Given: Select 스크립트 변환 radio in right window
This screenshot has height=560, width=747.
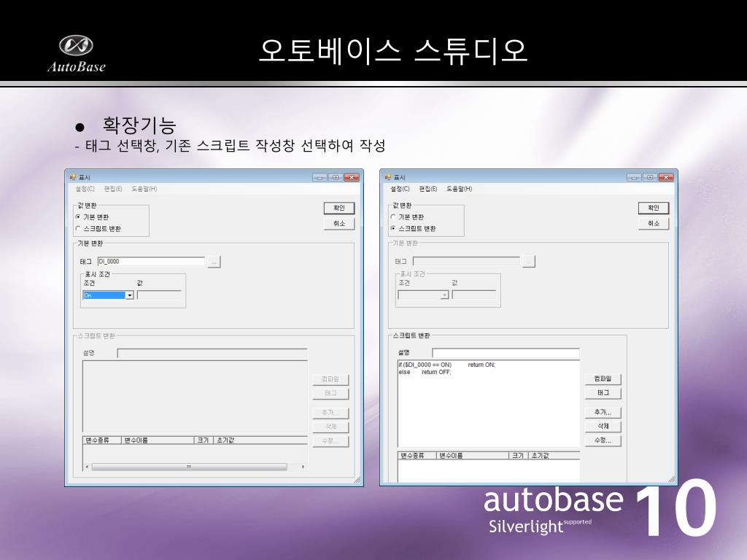Looking at the screenshot, I should (x=393, y=228).
